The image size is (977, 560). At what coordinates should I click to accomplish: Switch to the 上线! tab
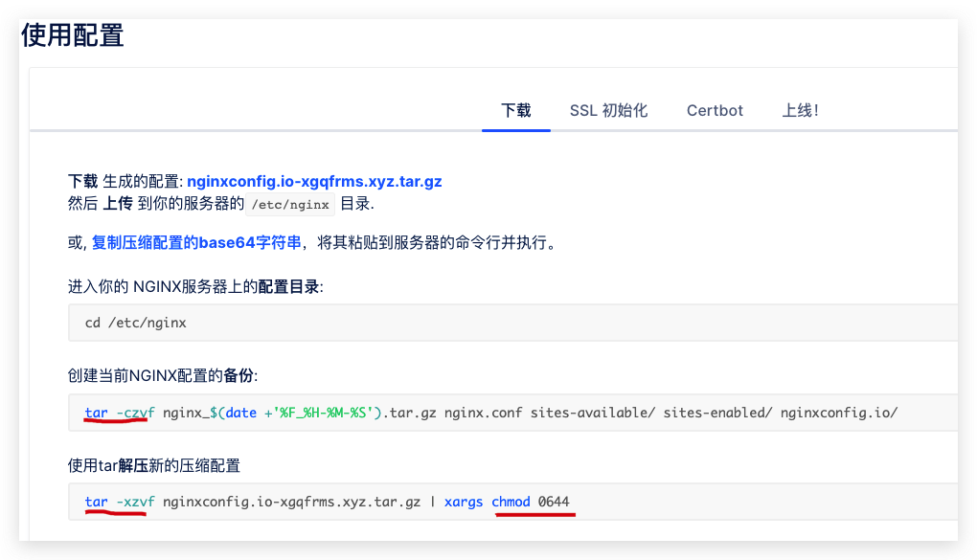(x=801, y=110)
